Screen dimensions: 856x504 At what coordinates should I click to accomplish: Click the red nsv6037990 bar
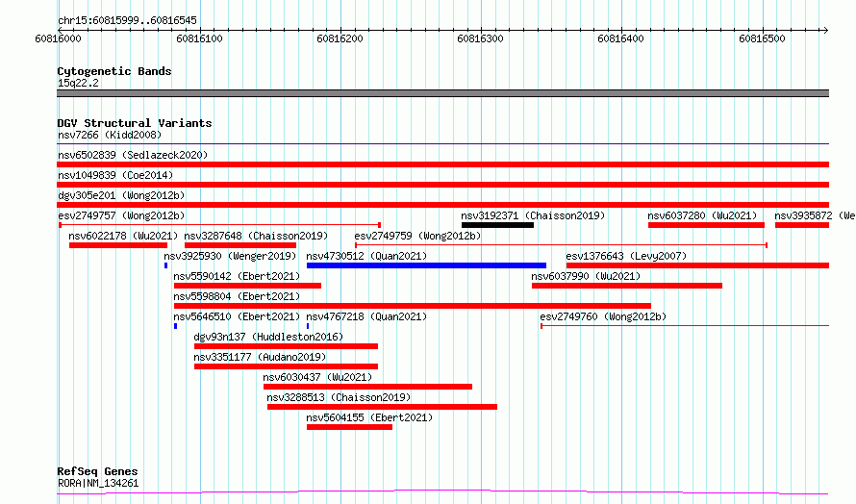pyautogui.click(x=627, y=286)
